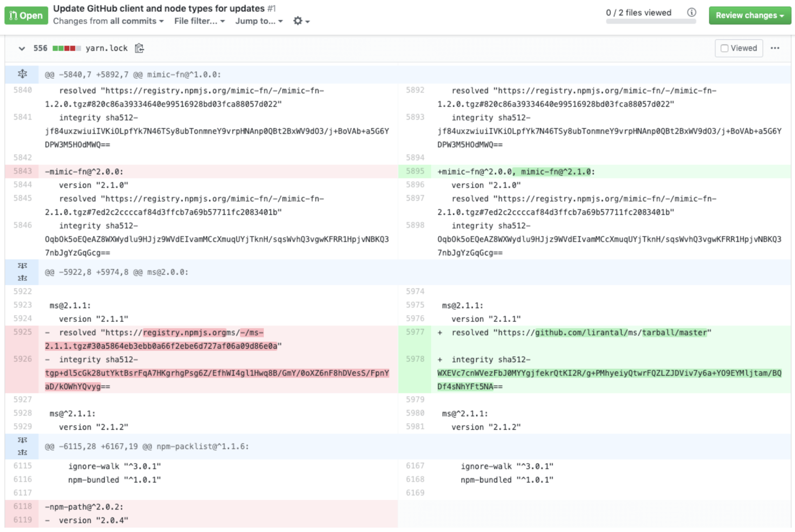Copy the yarn.lock file path
Viewport: 795px width, 532px height.
[x=139, y=48]
